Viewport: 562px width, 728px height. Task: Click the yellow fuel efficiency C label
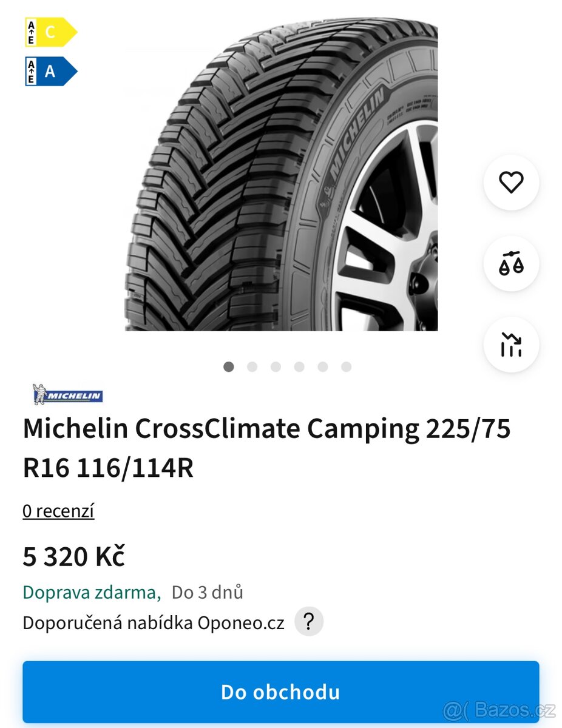click(x=51, y=33)
